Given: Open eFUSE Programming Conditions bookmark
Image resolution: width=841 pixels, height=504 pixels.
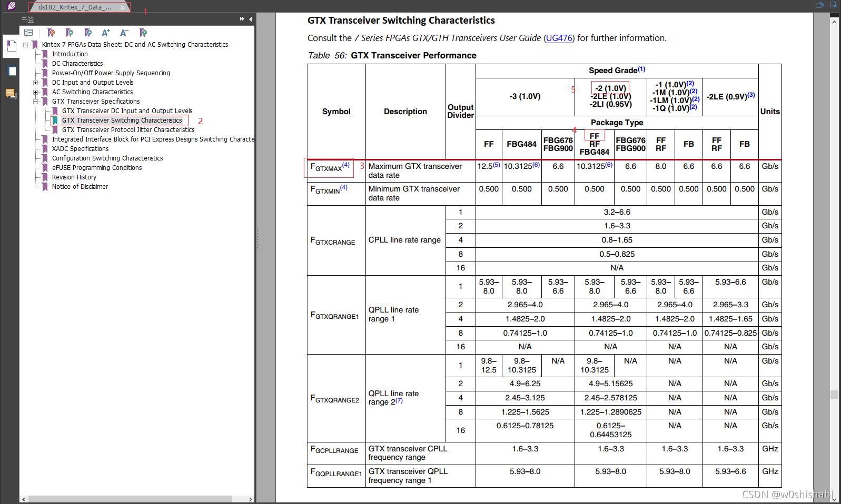Looking at the screenshot, I should [x=97, y=168].
